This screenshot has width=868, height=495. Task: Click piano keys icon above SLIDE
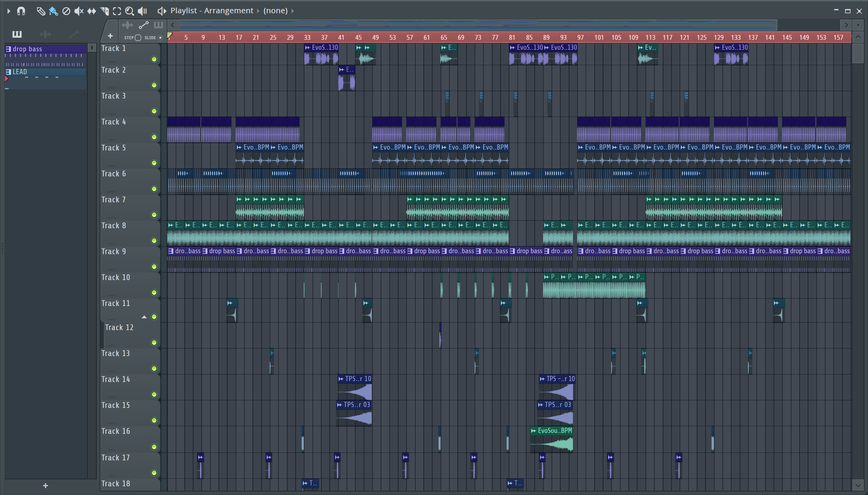[x=158, y=25]
